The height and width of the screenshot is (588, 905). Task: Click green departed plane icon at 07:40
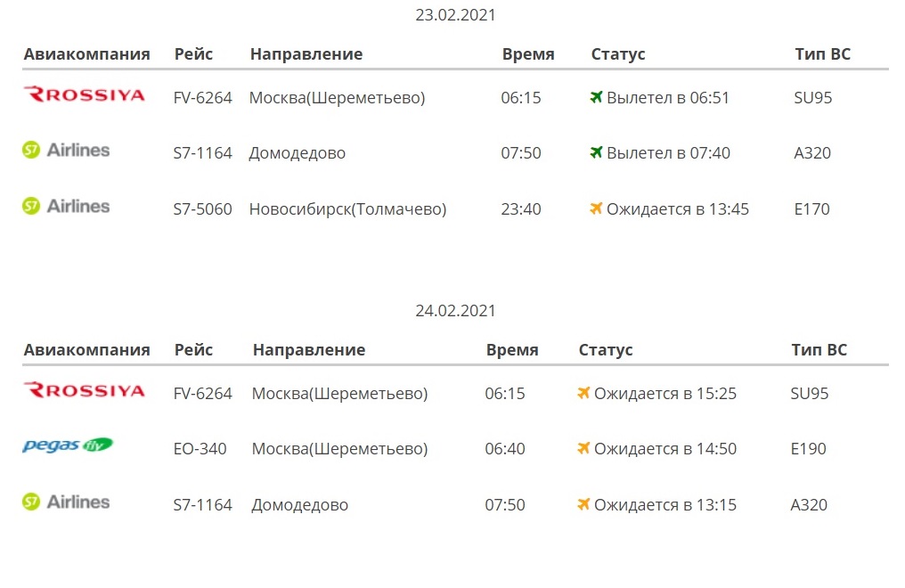pos(596,152)
